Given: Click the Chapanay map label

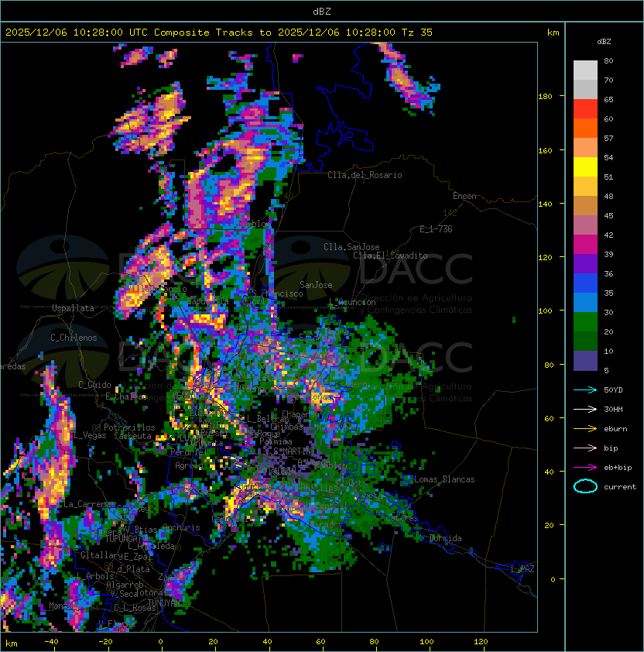Looking at the screenshot, I should click(x=300, y=414).
